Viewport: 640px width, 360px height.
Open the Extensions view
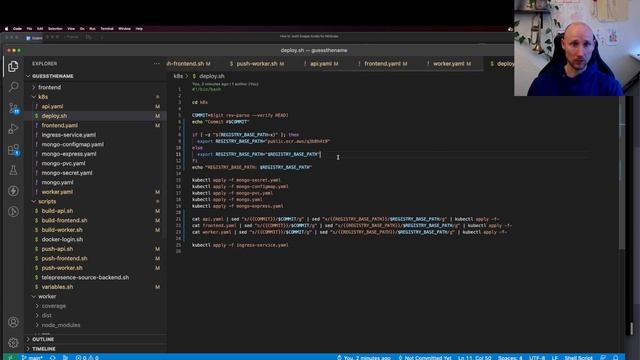[13, 149]
